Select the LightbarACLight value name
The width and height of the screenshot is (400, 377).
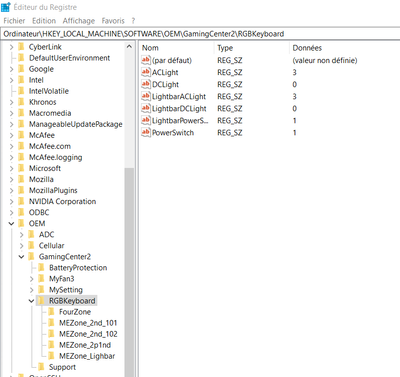tap(179, 97)
